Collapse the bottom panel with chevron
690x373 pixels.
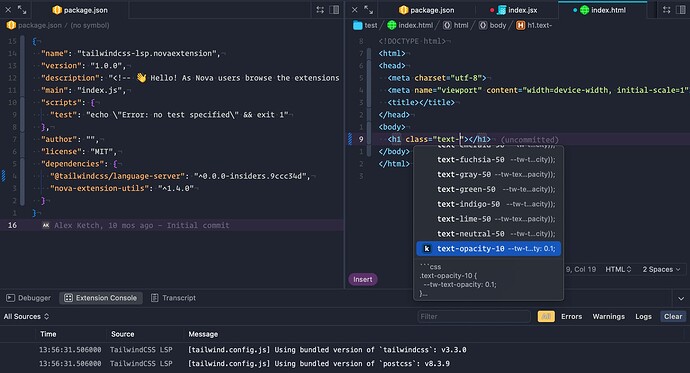tap(681, 299)
